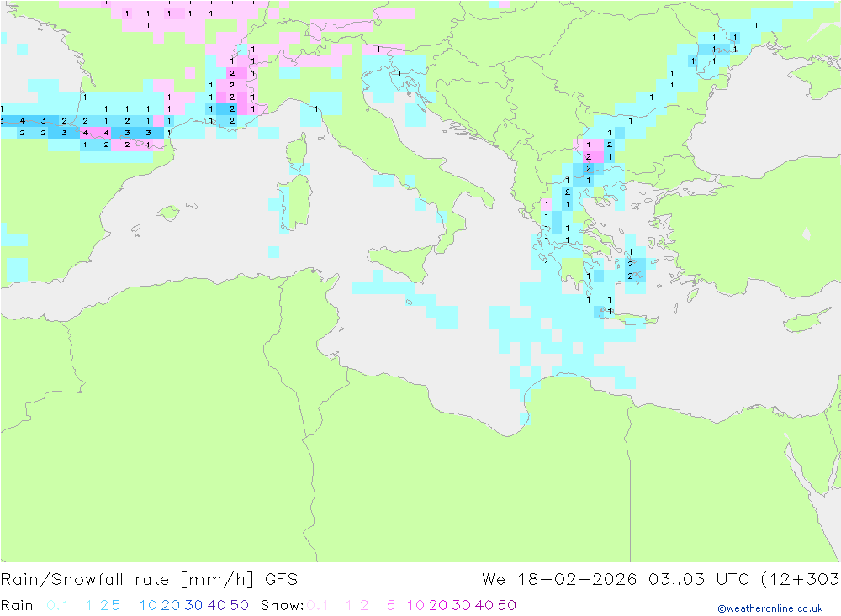Click the '(12+303' forecast offset text

tap(801, 580)
